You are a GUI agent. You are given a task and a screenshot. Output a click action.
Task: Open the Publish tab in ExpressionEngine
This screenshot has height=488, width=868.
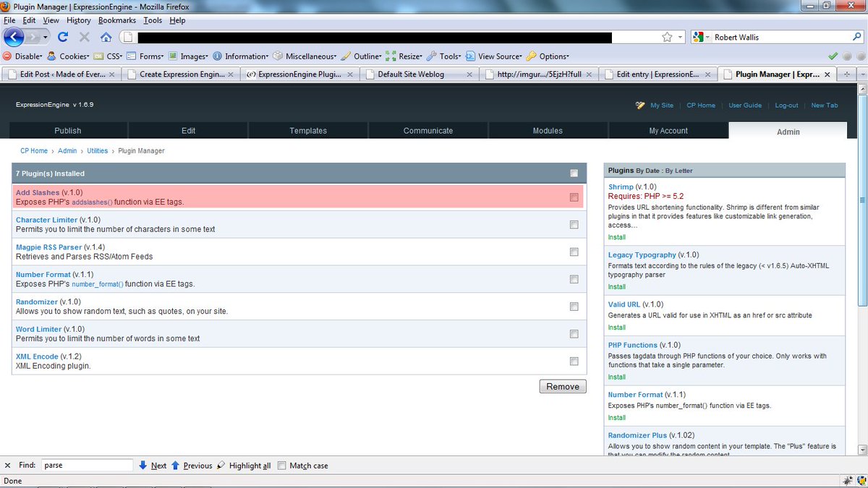[x=68, y=131]
